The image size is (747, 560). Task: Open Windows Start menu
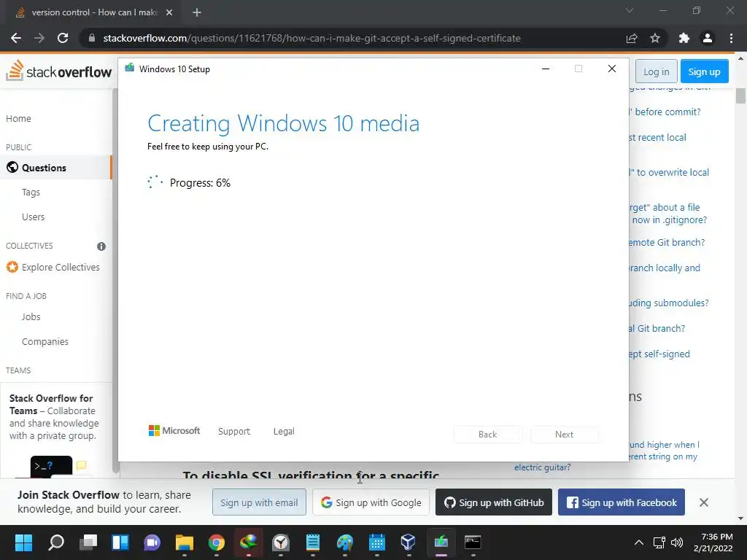click(x=23, y=542)
